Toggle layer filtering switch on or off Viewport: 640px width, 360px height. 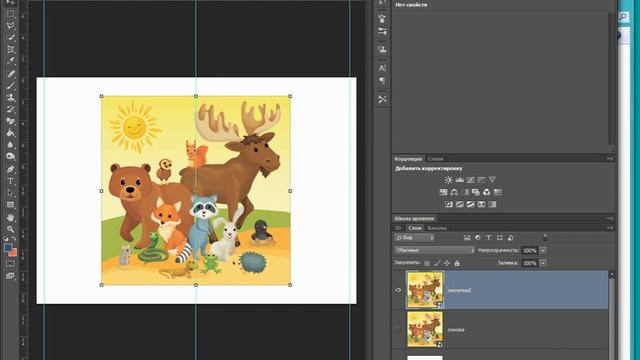click(x=545, y=238)
